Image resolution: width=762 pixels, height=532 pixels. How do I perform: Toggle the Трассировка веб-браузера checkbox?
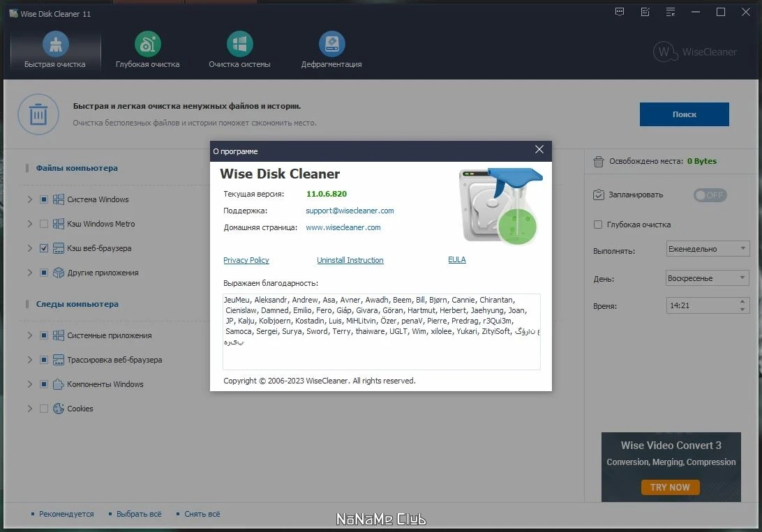44,360
